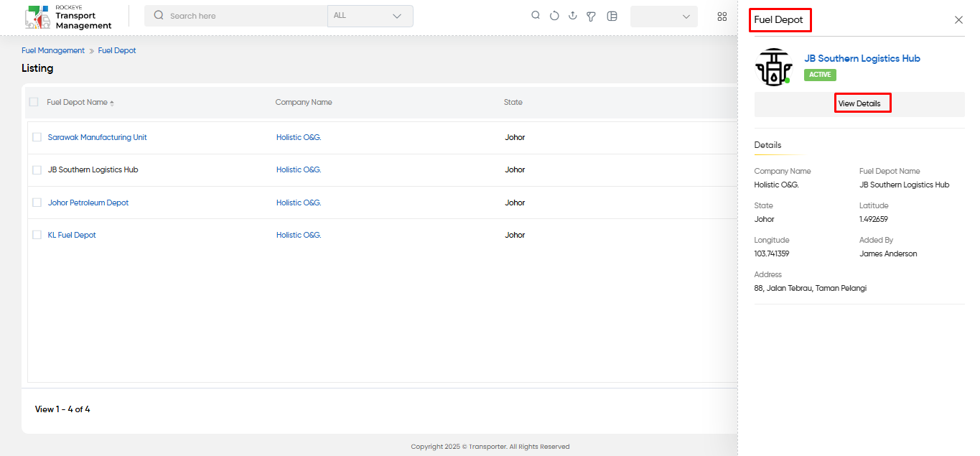
Task: Open the column layout settings icon
Action: pos(612,16)
